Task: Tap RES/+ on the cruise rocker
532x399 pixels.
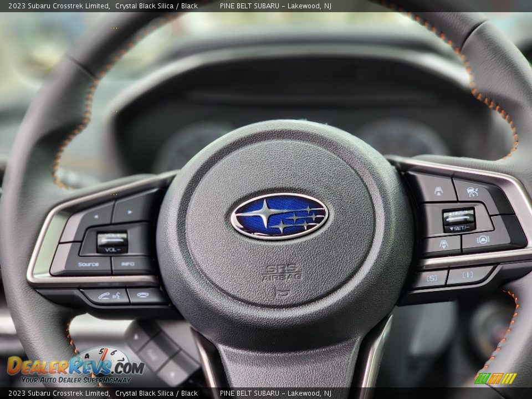Action: tap(458, 215)
